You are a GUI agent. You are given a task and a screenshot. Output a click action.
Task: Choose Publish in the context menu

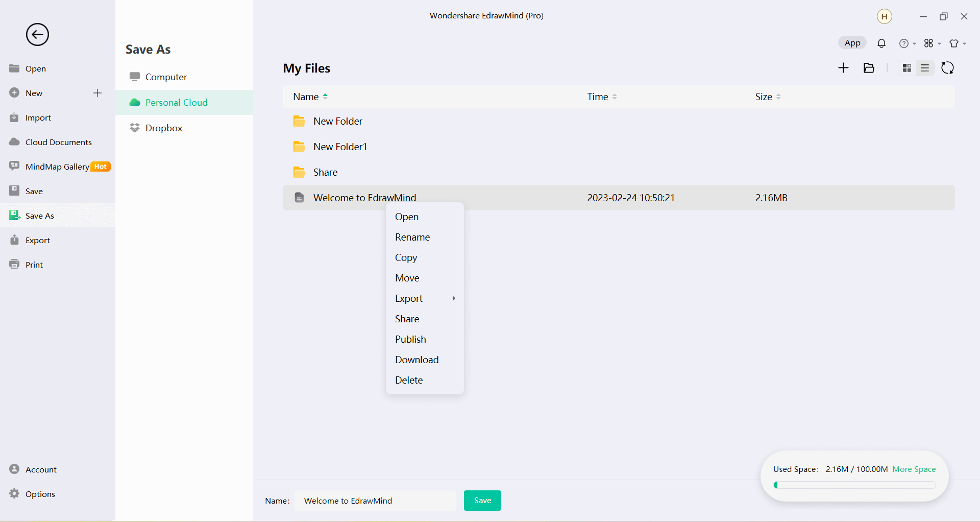[x=425, y=339]
